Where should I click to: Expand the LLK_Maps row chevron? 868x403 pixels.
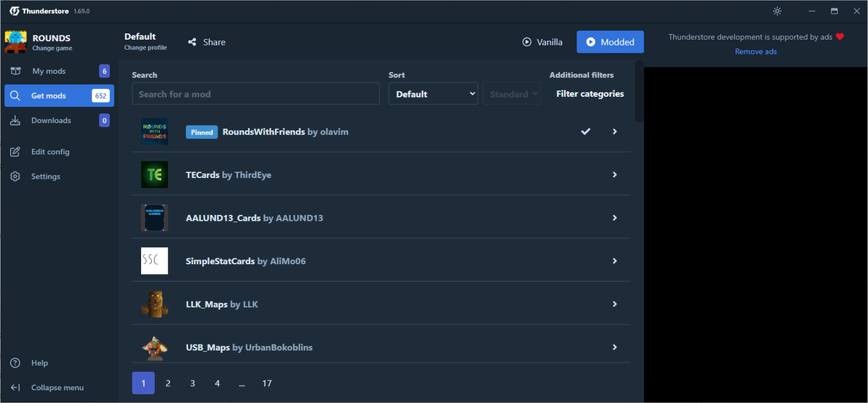615,304
